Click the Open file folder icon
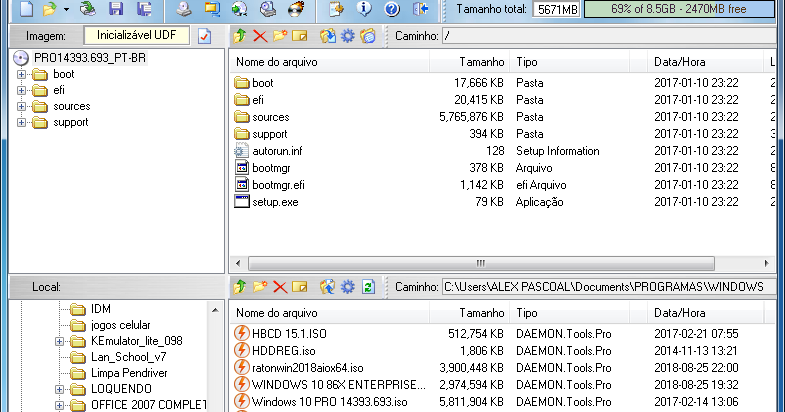The image size is (785, 412). tap(50, 9)
